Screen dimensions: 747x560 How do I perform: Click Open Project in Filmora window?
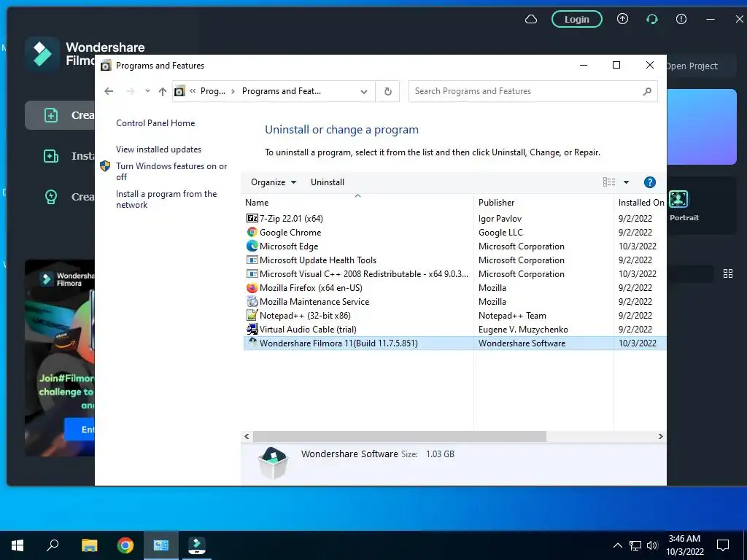coord(692,66)
